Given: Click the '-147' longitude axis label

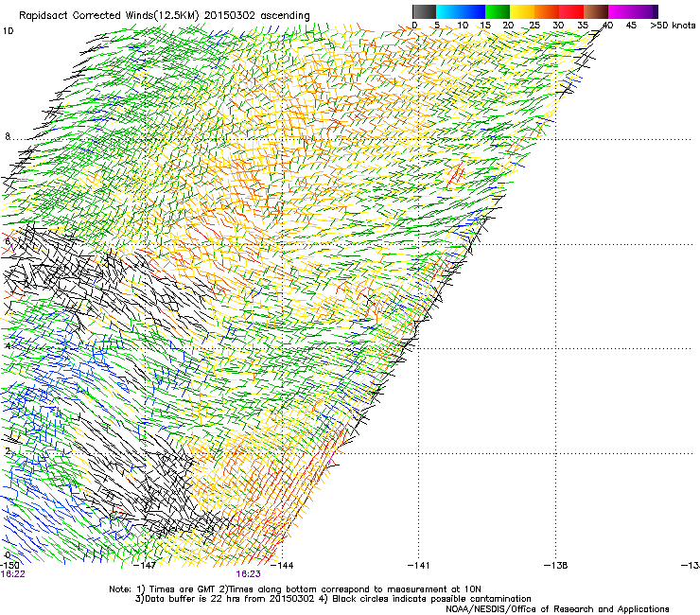Looking at the screenshot, I should pos(146,565).
